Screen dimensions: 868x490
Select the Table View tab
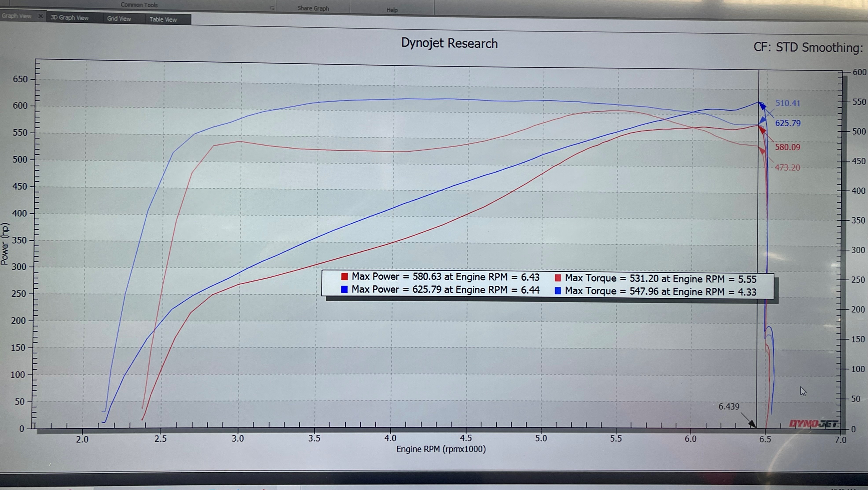coord(163,20)
